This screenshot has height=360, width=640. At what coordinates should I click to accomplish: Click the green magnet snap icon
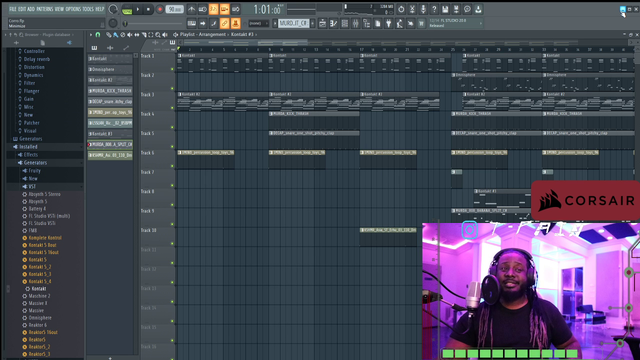point(98,35)
